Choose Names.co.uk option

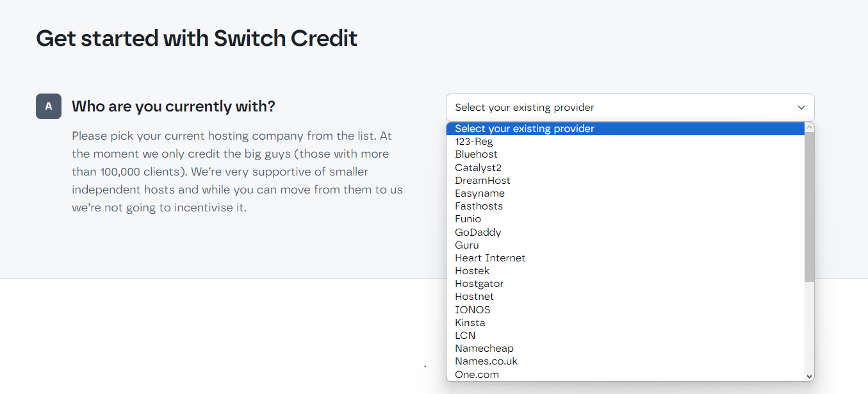[x=625, y=361]
